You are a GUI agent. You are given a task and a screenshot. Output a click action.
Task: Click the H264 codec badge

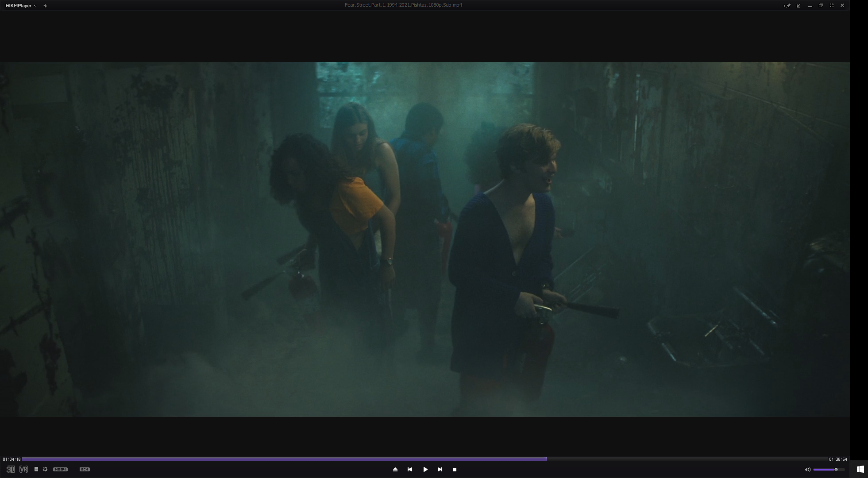60,469
